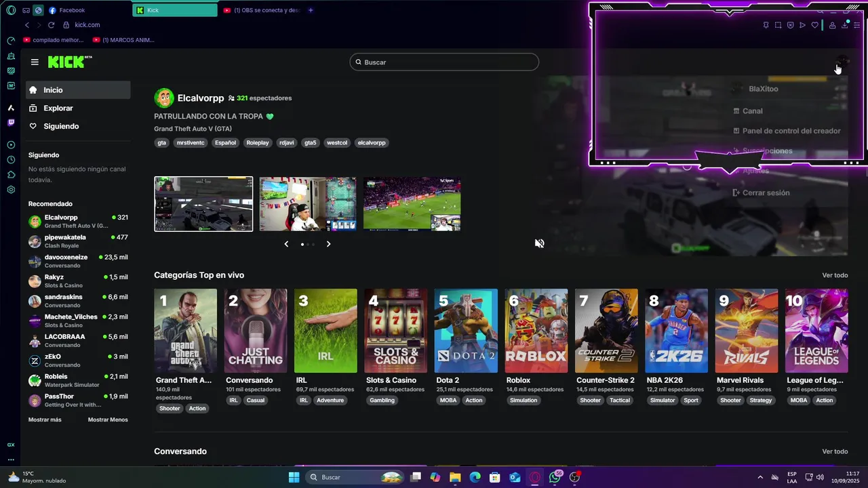Viewport: 868px width, 488px height.
Task: Open the compilado melhor bookmark
Action: point(54,40)
